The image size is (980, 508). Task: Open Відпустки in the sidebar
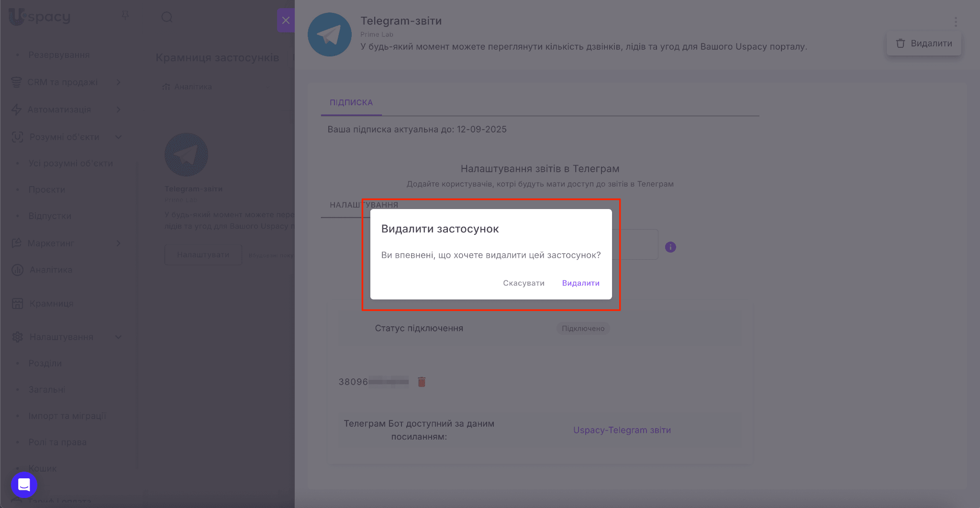coord(50,216)
